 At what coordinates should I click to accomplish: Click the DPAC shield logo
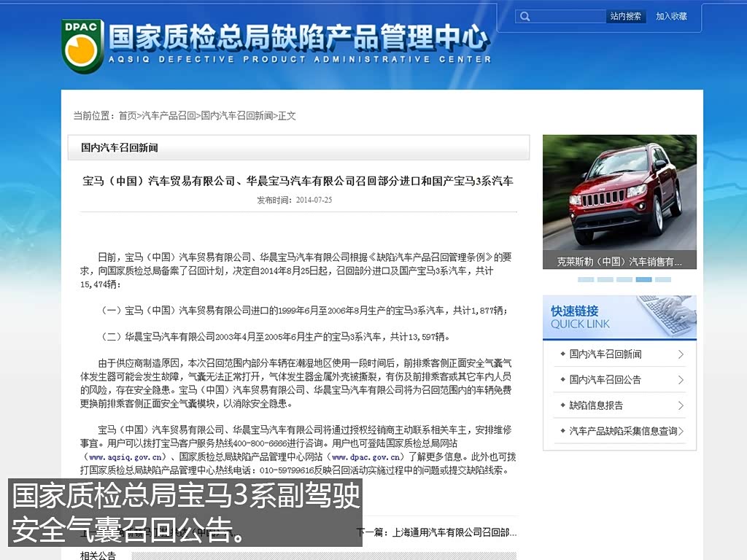tap(82, 46)
